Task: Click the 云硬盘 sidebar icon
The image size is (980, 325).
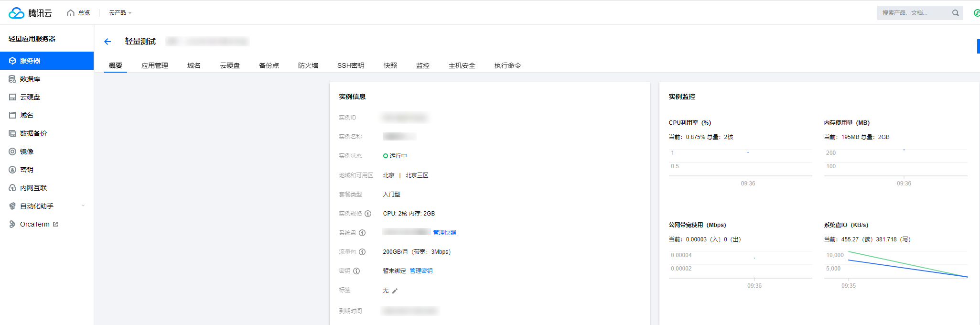Action: (x=12, y=97)
